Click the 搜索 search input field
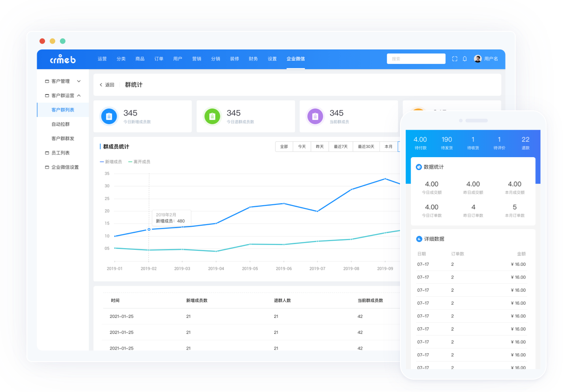The image size is (566, 392). point(416,59)
